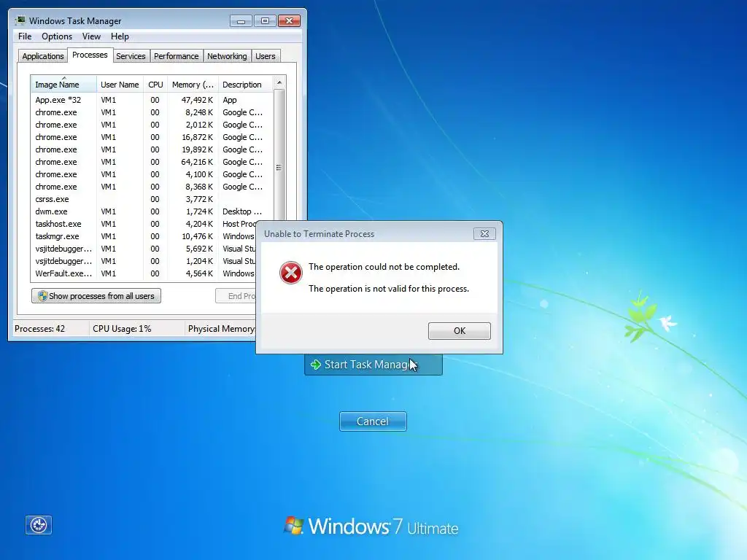This screenshot has height=560, width=747.
Task: Open the Options menu
Action: click(57, 36)
